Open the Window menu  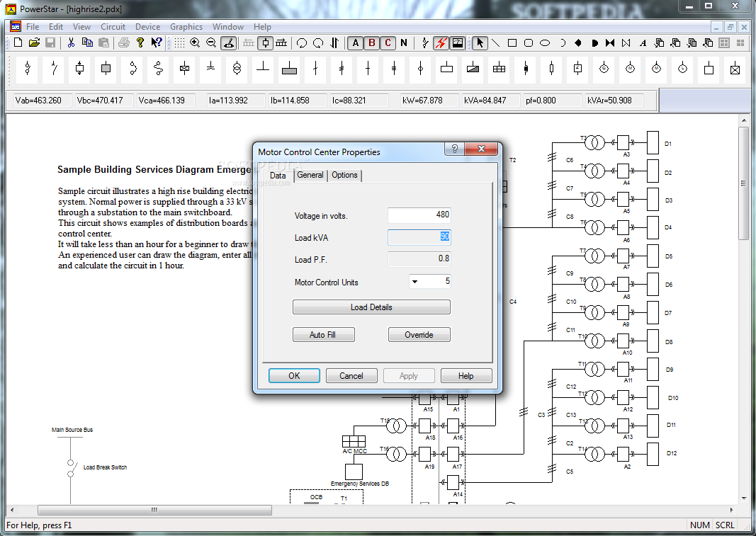pyautogui.click(x=228, y=27)
